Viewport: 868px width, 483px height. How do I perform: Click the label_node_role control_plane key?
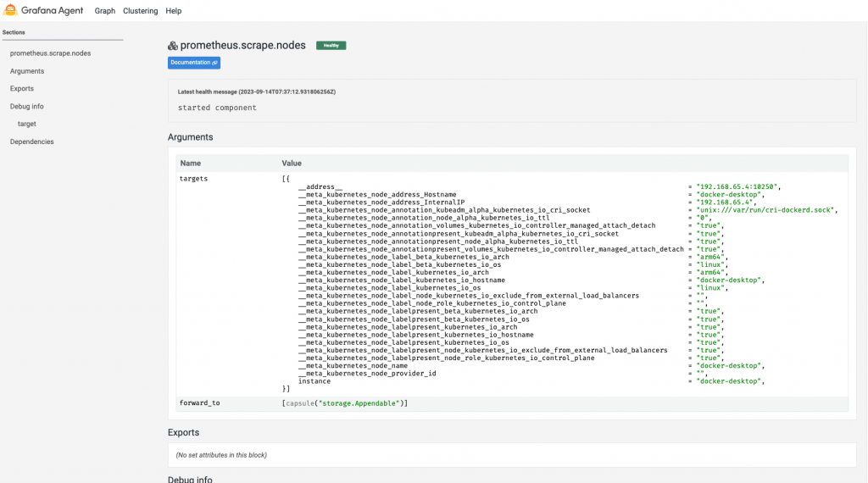(x=432, y=303)
